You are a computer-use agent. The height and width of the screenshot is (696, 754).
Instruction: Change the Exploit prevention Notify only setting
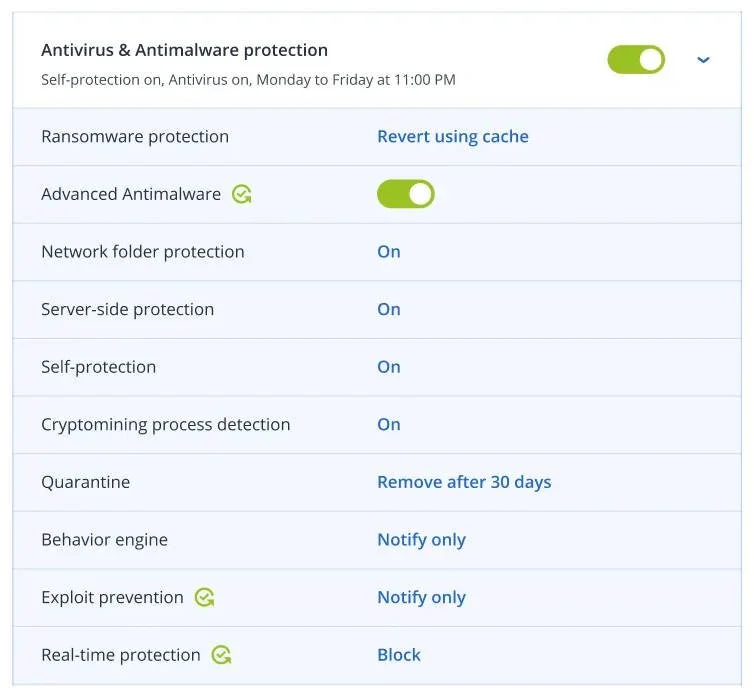click(x=421, y=598)
